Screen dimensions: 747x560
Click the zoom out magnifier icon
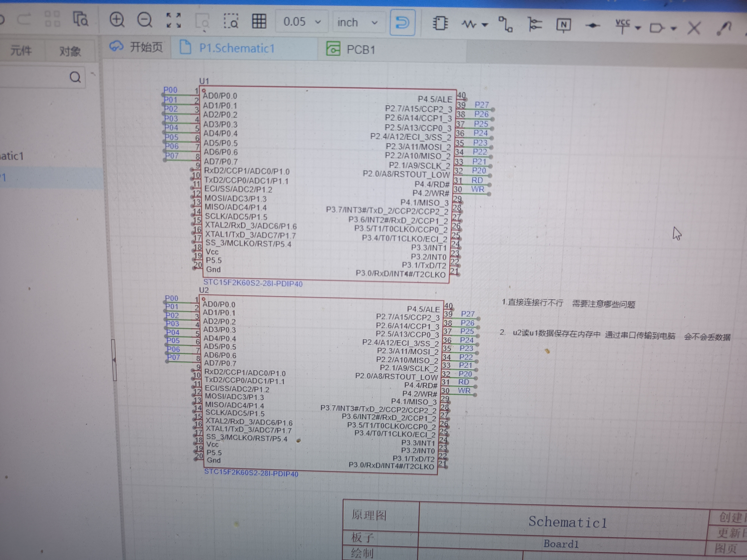(x=145, y=20)
